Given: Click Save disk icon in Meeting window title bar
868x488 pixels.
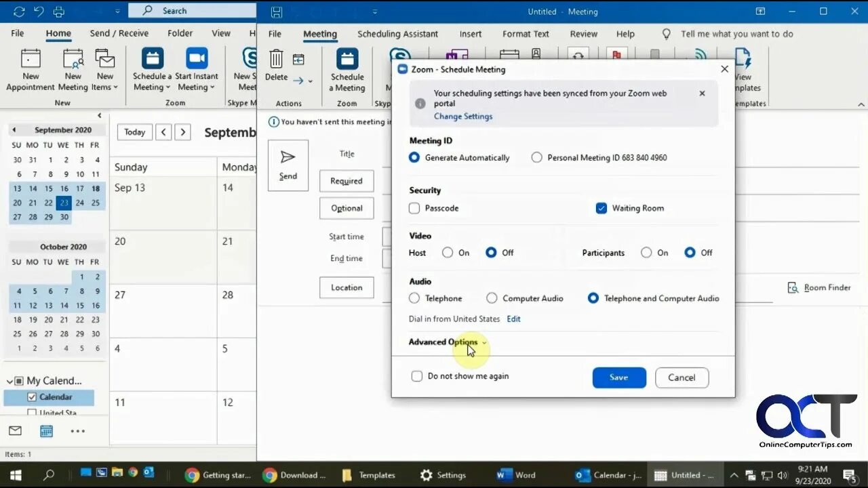Looking at the screenshot, I should pyautogui.click(x=276, y=12).
